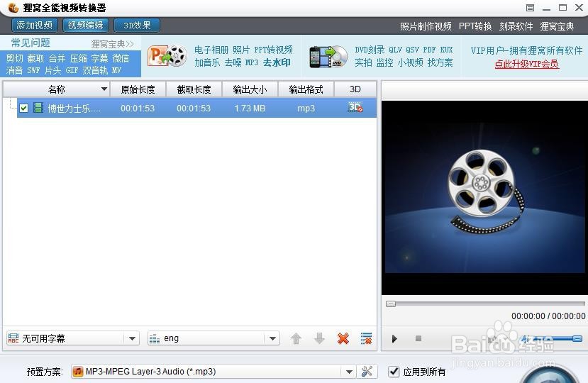The image size is (588, 383).
Task: Click the stop button in preview
Action: [x=418, y=339]
